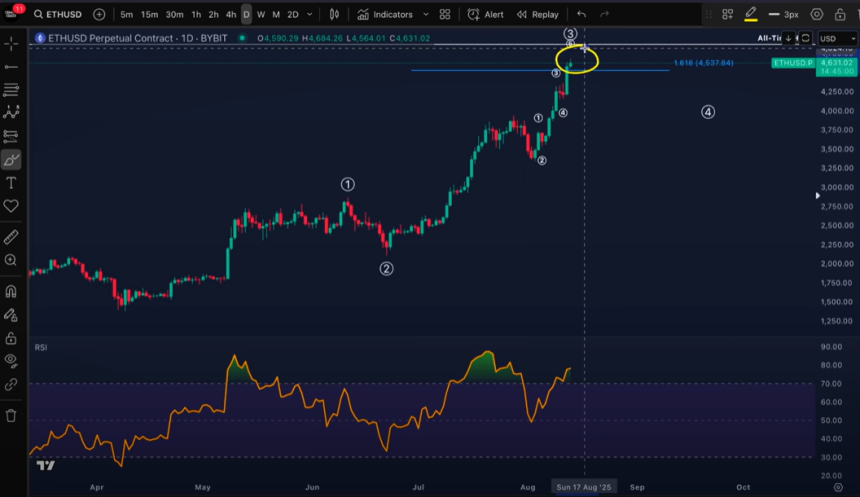860x497 pixels.
Task: Click the undo arrow
Action: [x=581, y=15]
